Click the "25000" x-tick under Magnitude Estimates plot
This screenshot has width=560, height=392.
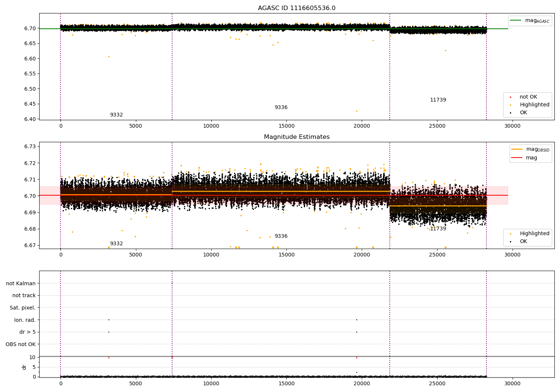pos(437,255)
